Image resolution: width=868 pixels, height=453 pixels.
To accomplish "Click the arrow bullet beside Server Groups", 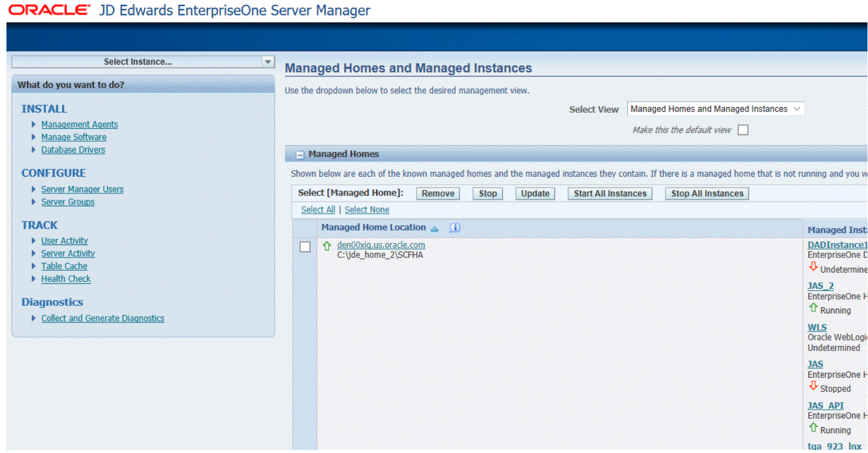I will point(33,202).
